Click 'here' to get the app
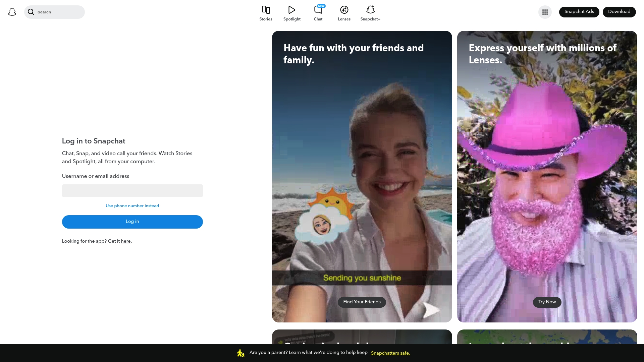This screenshot has width=644, height=362. (125, 241)
